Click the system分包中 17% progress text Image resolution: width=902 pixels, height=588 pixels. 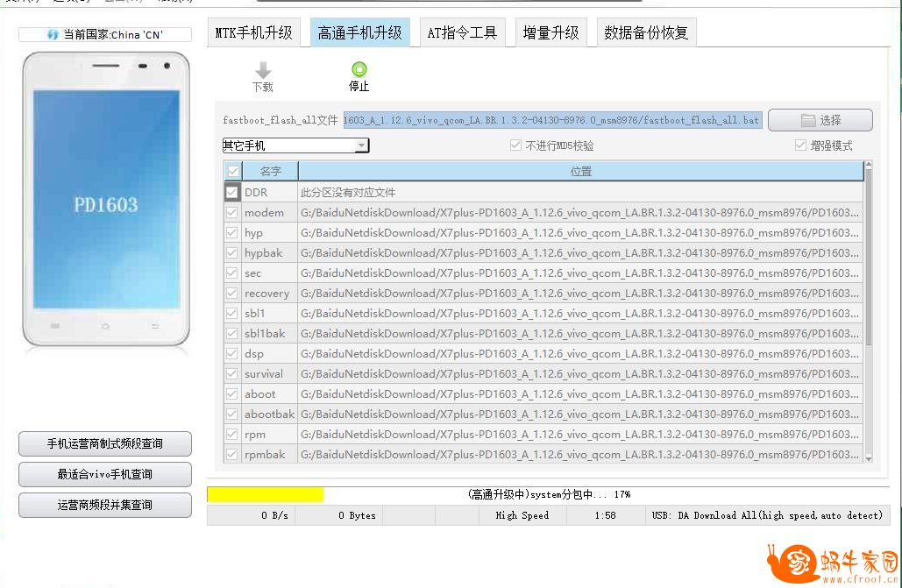click(549, 494)
